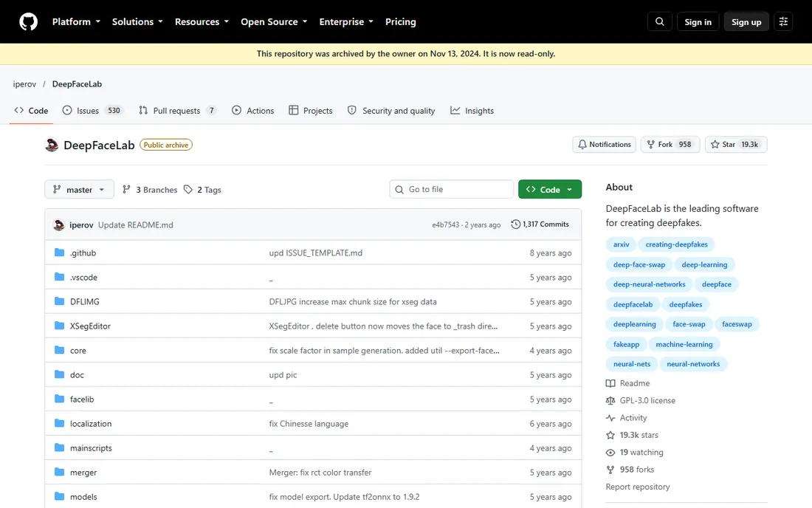Image resolution: width=812 pixels, height=508 pixels.
Task: Switch to the Actions tab
Action: pyautogui.click(x=252, y=111)
